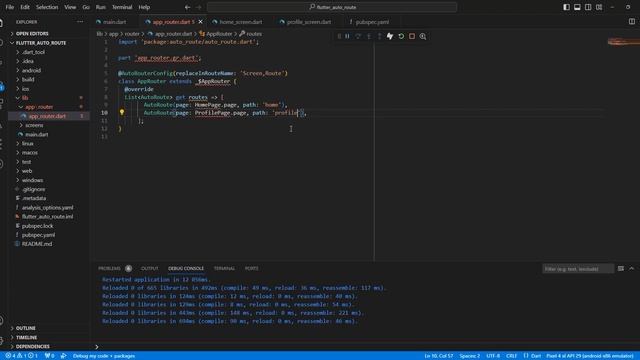
Task: Go forward using navigation arrow
Action: pos(198,7)
